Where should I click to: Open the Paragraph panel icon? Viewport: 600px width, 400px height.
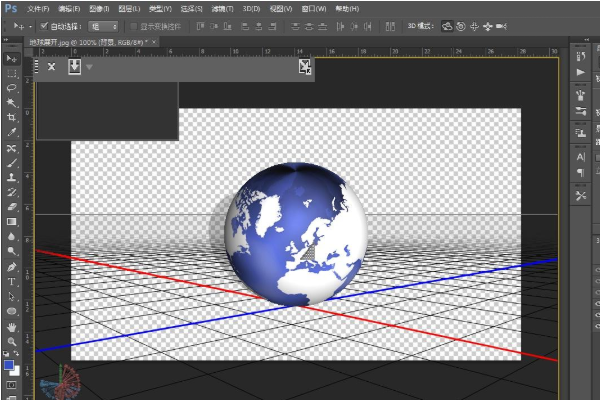pos(581,173)
